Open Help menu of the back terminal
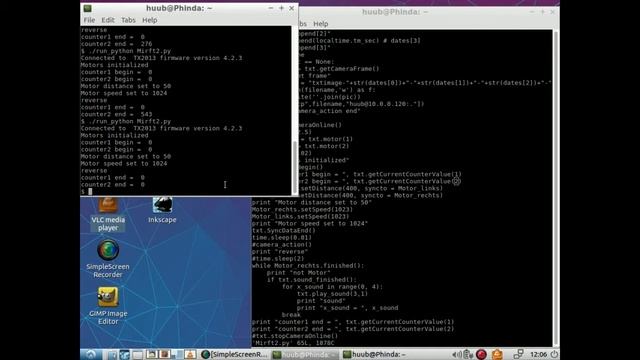 [320, 24]
